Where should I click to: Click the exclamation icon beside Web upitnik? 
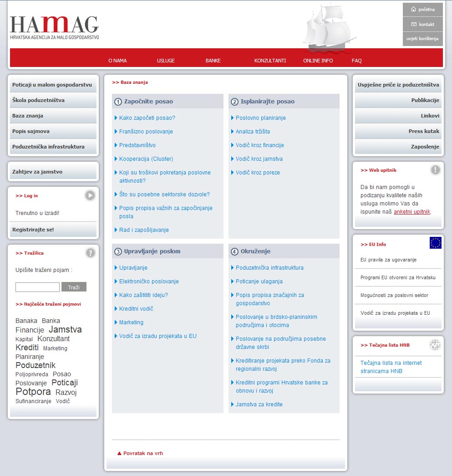pos(436,170)
